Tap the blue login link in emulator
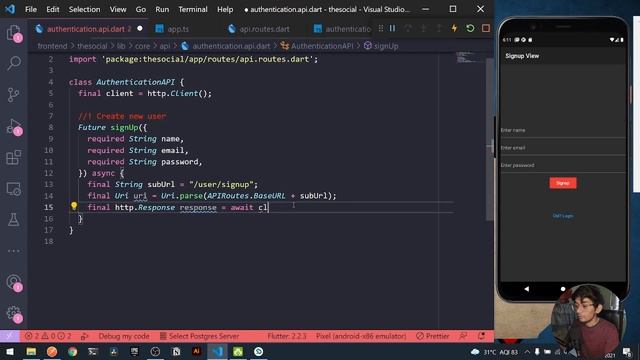 (x=563, y=216)
